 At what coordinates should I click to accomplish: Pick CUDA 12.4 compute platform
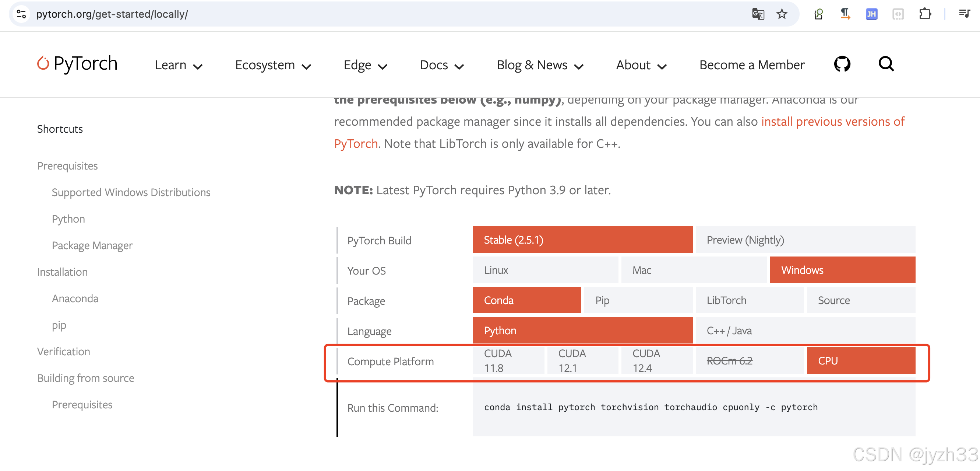tap(656, 360)
